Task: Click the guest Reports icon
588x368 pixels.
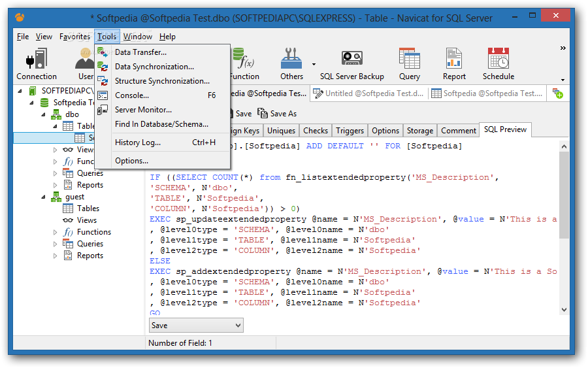Action: click(68, 256)
